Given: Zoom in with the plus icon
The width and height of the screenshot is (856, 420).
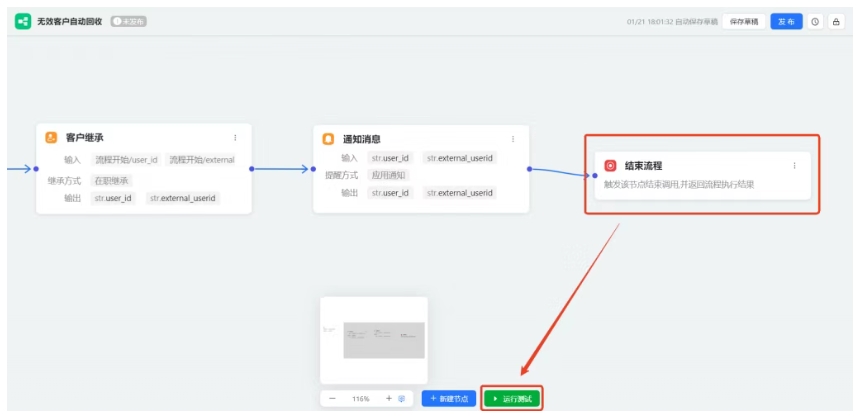Looking at the screenshot, I should pyautogui.click(x=389, y=398).
